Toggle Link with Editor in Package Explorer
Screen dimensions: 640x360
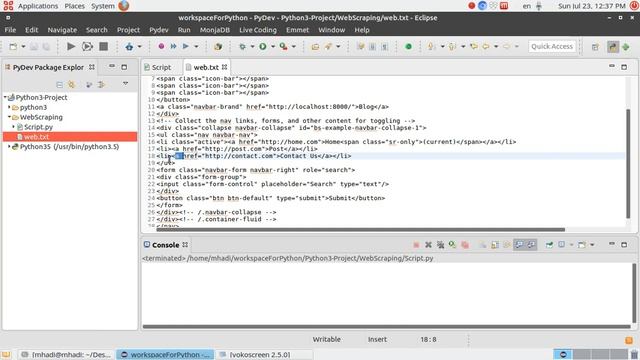point(72,84)
